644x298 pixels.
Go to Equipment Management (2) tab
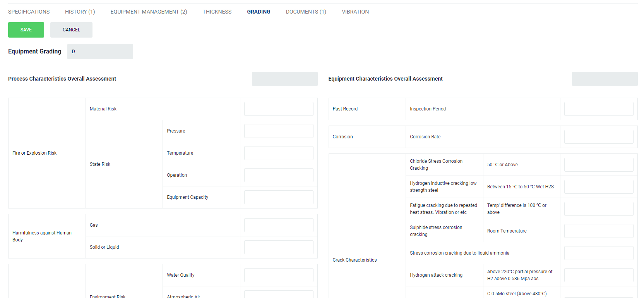pyautogui.click(x=149, y=12)
